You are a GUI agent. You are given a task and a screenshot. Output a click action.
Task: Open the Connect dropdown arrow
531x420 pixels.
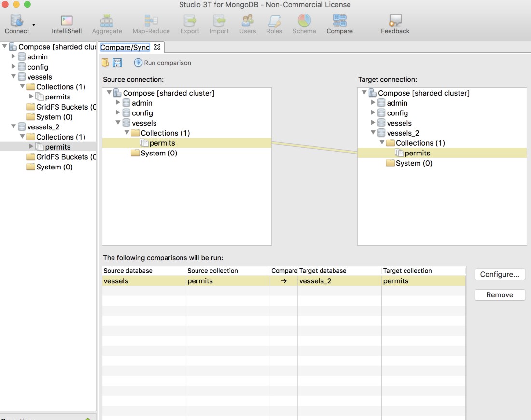(x=34, y=25)
